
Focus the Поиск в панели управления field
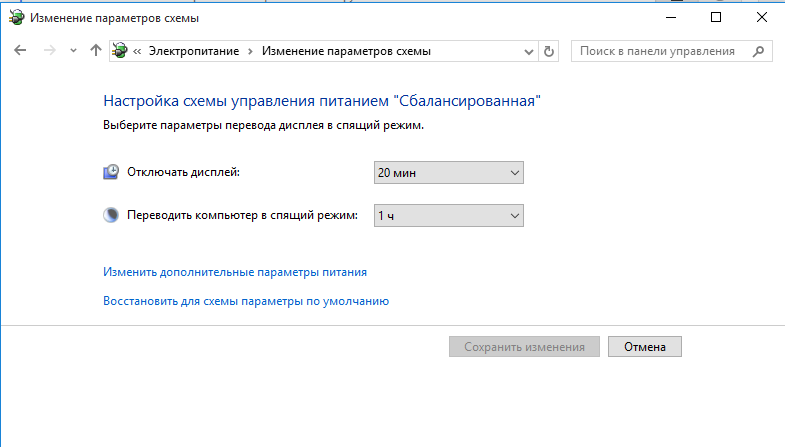click(660, 51)
